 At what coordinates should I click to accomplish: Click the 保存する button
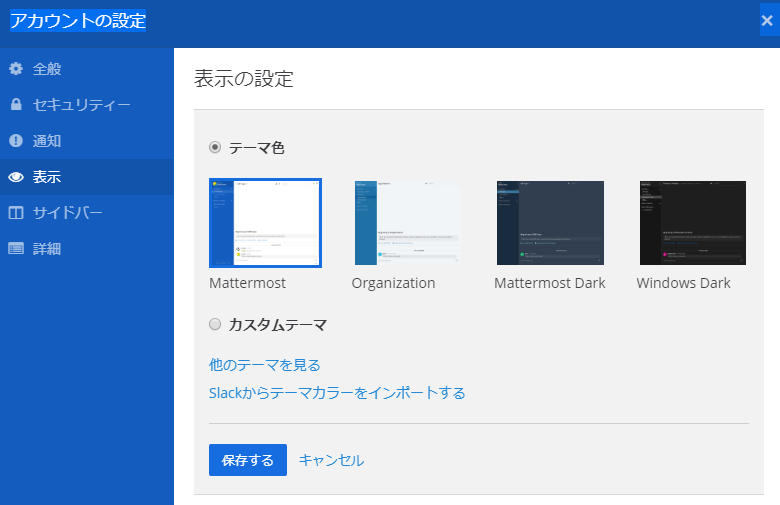tap(248, 460)
